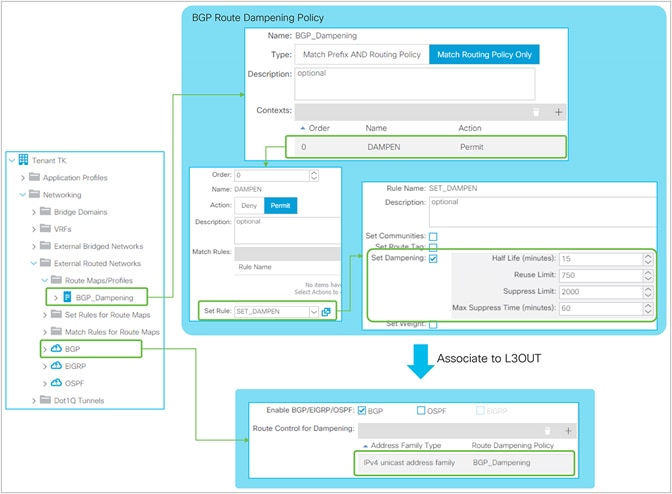This screenshot has width=672, height=494.
Task: Uncheck the BGP enable checkbox
Action: (362, 410)
